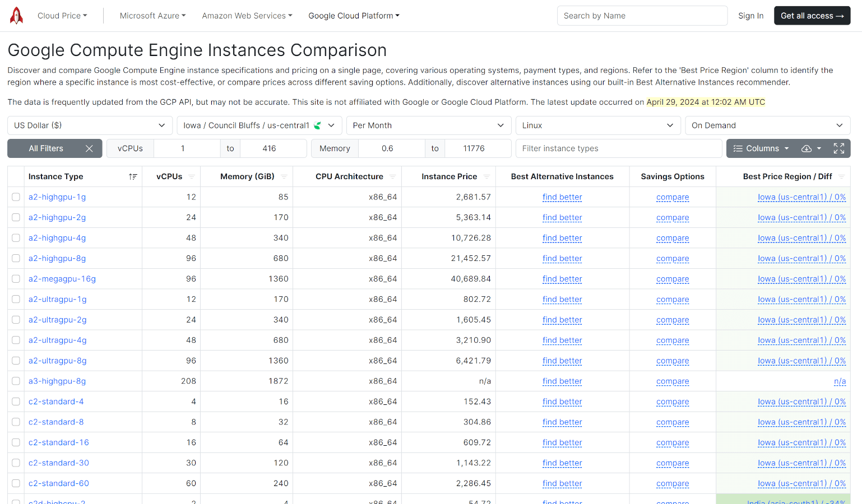Image resolution: width=862 pixels, height=504 pixels.
Task: Click the rocket logo in the header
Action: pos(16,15)
